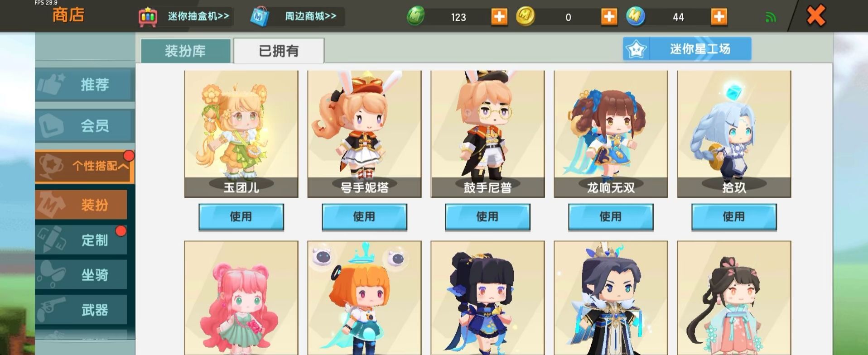Add more green mini beans with plus
The image size is (868, 355).
point(499,17)
